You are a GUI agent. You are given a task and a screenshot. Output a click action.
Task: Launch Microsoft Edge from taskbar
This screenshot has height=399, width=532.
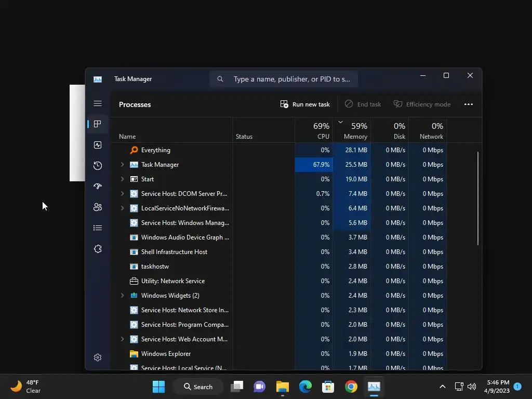(x=305, y=387)
